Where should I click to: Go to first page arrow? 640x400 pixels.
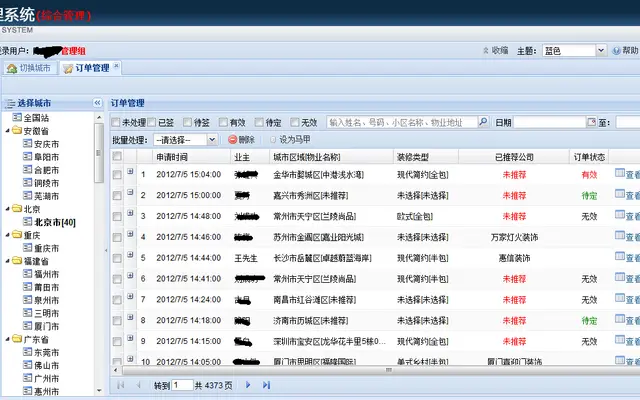120,385
